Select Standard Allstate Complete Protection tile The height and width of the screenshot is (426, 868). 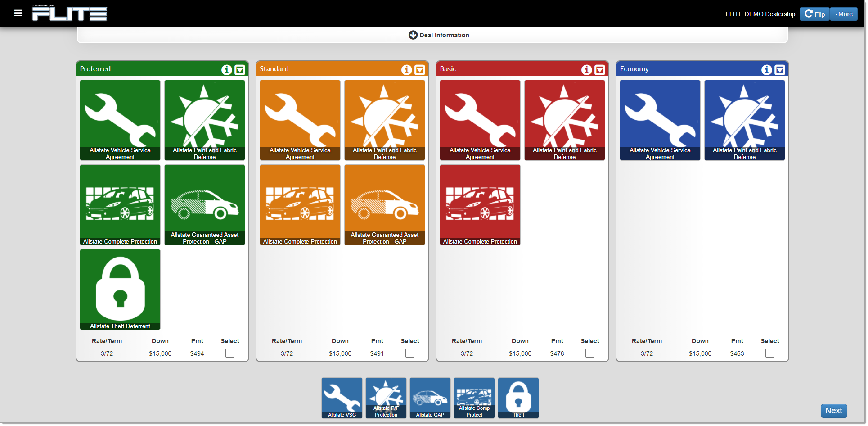point(300,205)
